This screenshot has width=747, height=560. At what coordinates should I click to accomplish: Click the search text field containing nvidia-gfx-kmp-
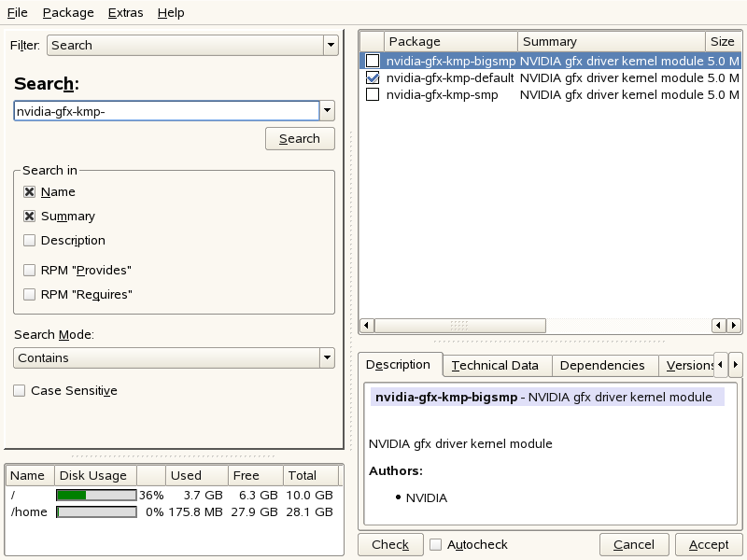(166, 111)
